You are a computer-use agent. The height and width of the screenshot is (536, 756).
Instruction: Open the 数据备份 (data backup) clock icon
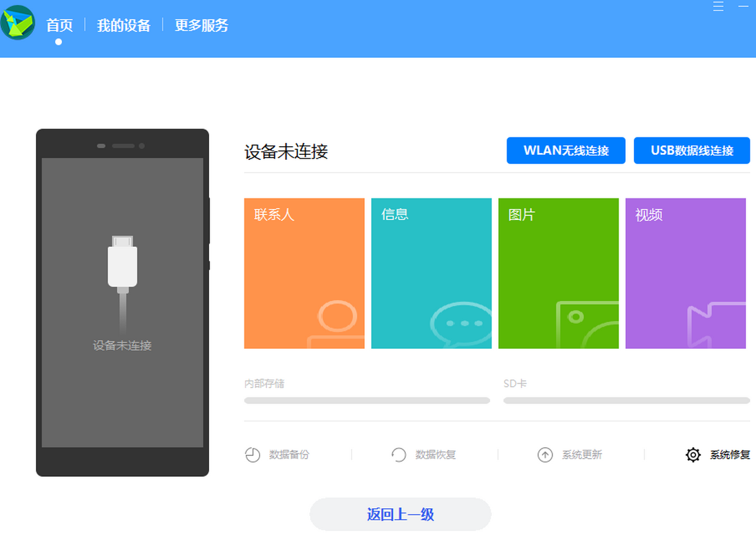click(x=252, y=455)
